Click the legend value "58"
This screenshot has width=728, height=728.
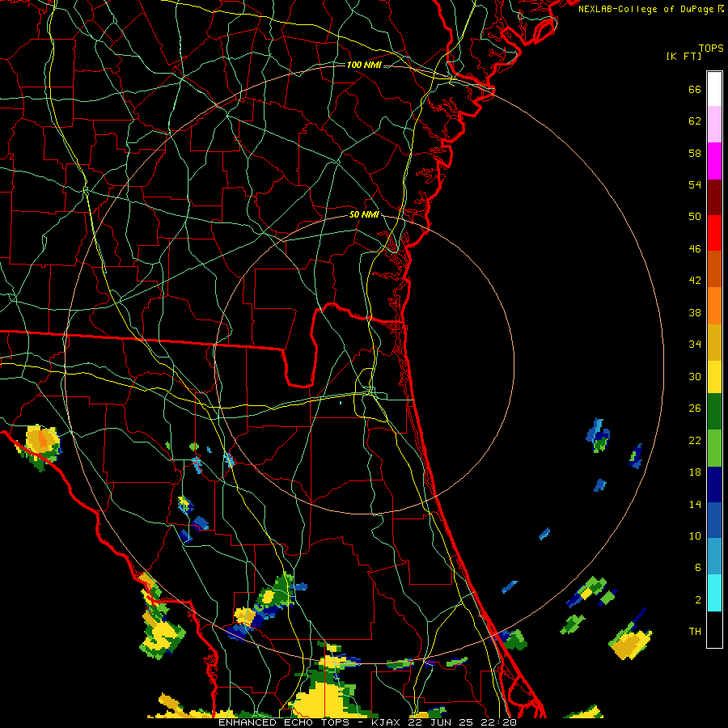pos(695,153)
